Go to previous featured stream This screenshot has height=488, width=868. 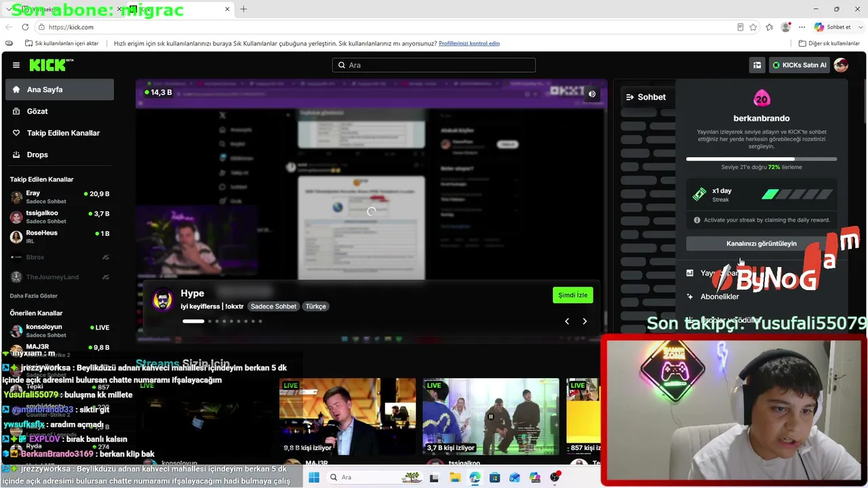pyautogui.click(x=567, y=321)
